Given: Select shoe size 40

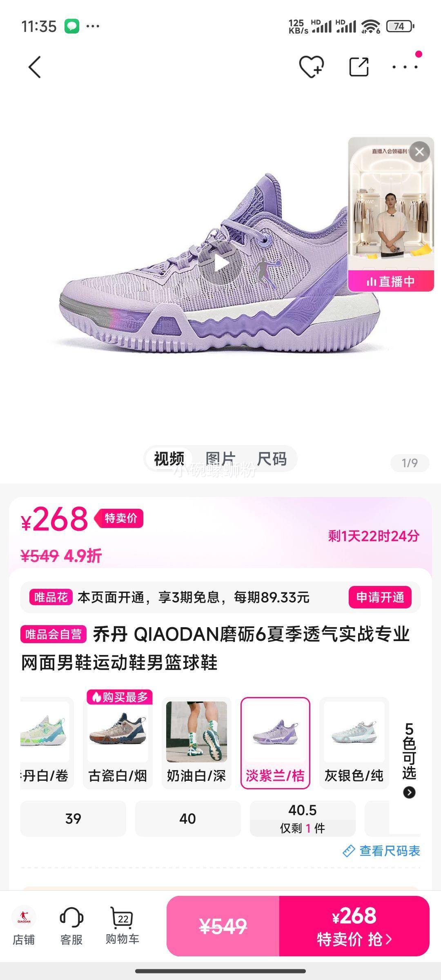Looking at the screenshot, I should click(x=188, y=818).
